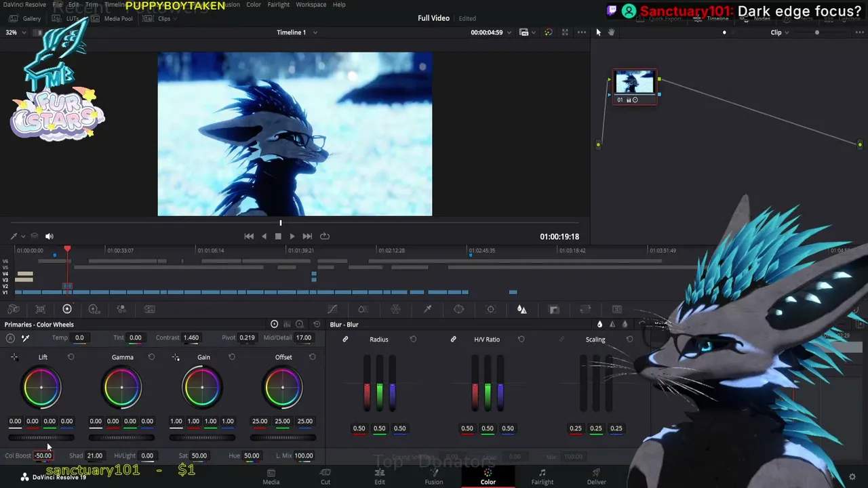
Task: Toggle the Gallery panel
Action: (26, 18)
